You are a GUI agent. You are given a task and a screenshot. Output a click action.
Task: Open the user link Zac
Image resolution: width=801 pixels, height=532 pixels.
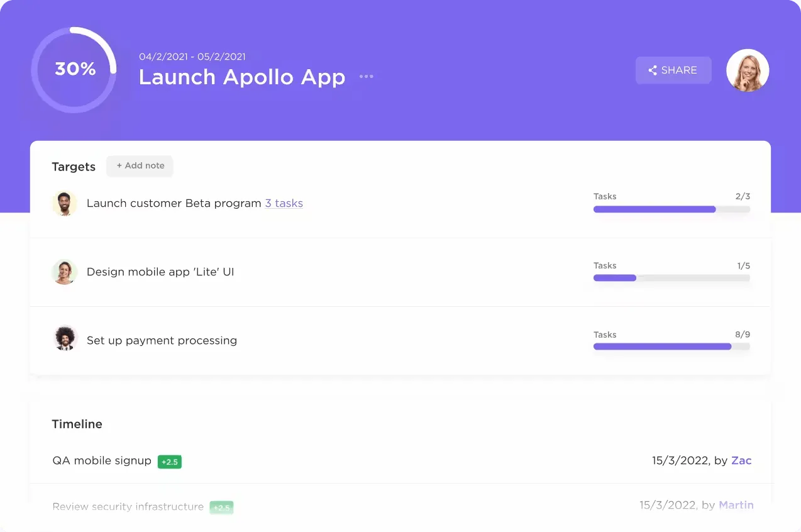pos(741,460)
